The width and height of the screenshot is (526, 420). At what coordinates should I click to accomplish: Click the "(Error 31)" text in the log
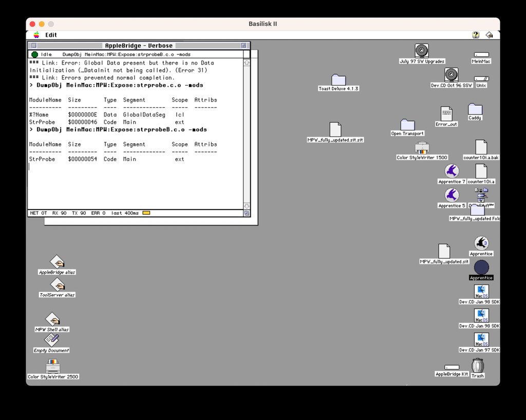click(191, 70)
